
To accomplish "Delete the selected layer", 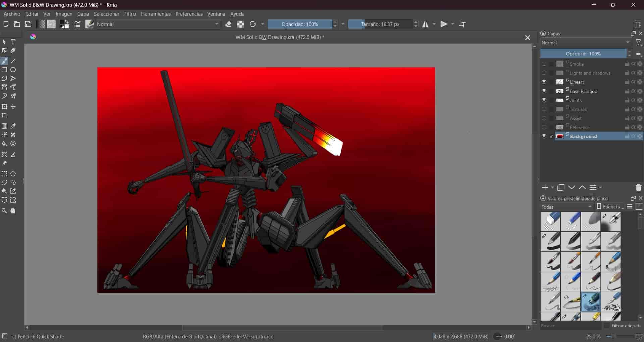I will (x=638, y=188).
